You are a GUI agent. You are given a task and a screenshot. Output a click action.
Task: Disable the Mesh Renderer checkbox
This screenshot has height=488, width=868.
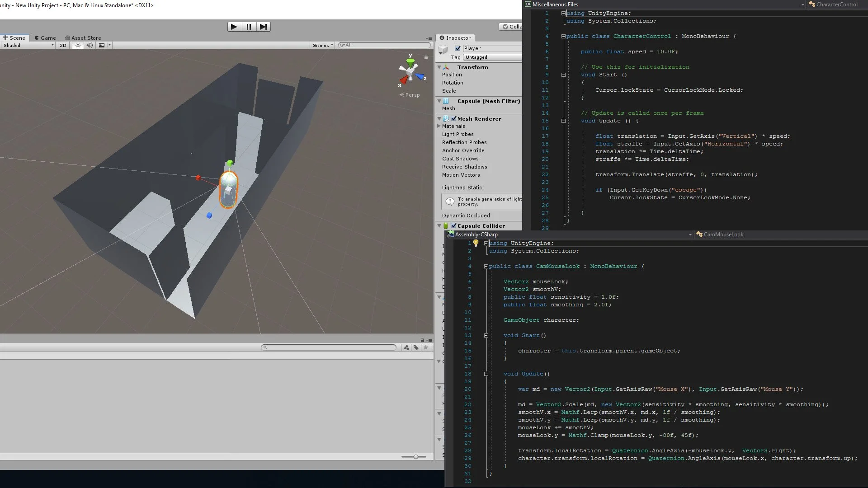pyautogui.click(x=453, y=119)
